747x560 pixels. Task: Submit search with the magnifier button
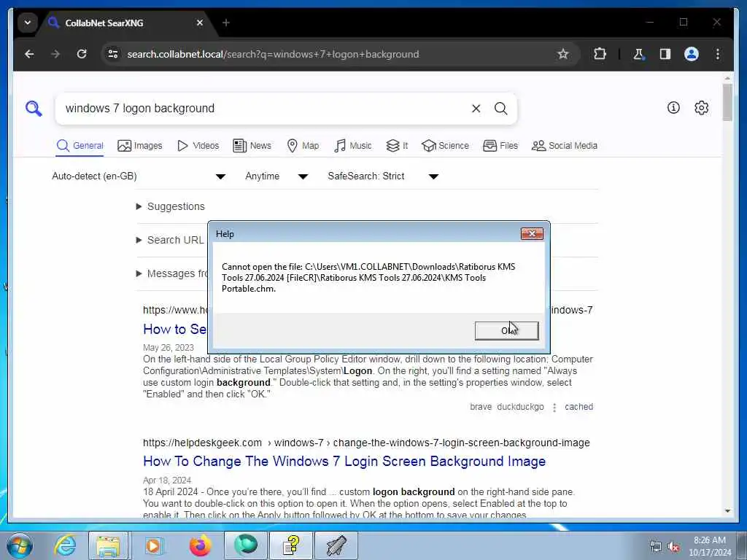click(500, 109)
